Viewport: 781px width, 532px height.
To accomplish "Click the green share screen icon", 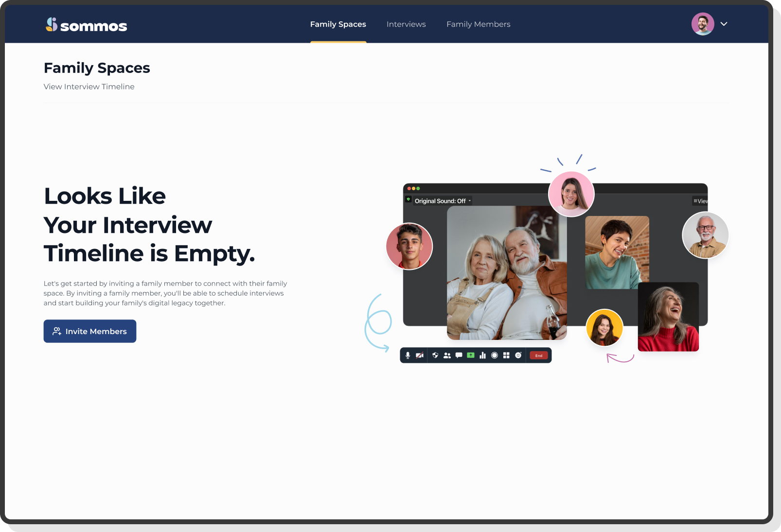I will (471, 355).
